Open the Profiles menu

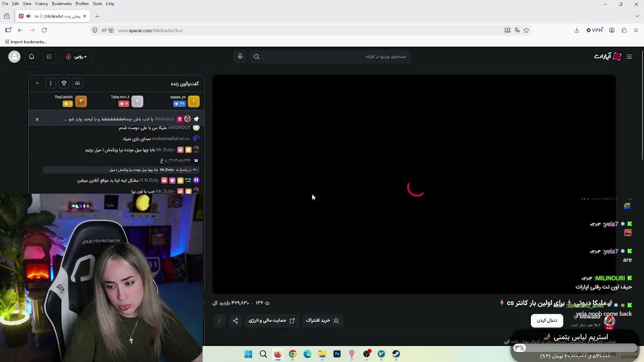click(x=82, y=4)
